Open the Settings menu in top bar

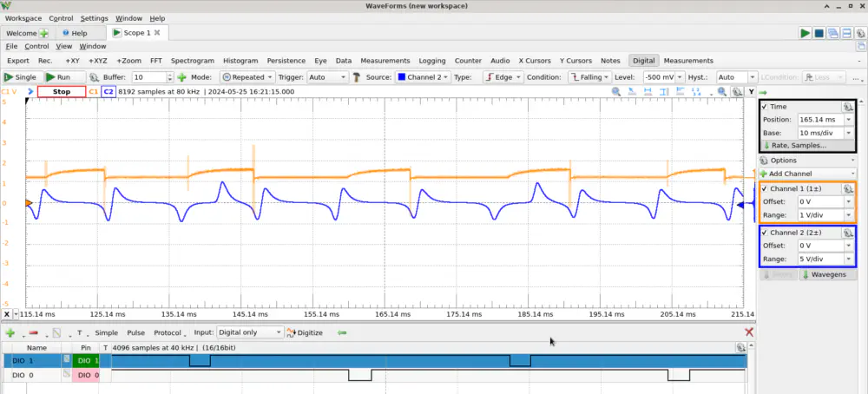[94, 18]
